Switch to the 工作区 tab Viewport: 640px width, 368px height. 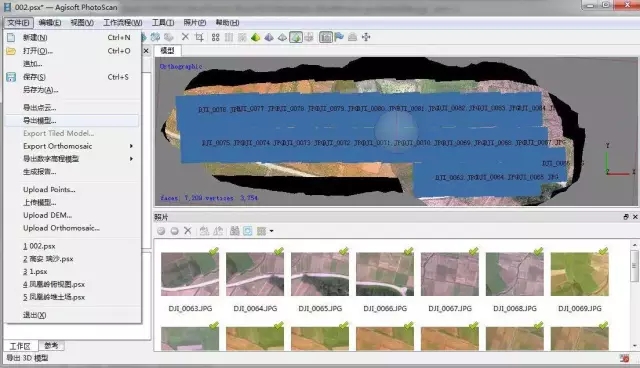(20, 346)
